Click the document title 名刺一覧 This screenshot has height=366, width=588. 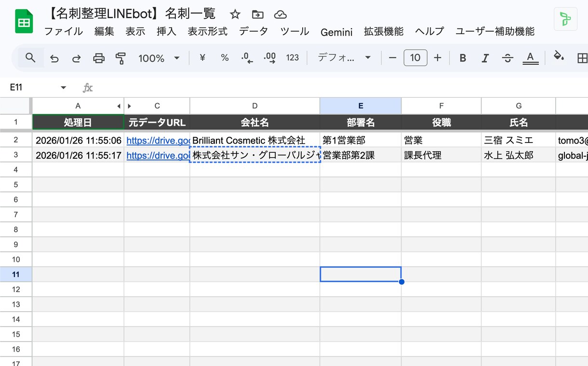tap(131, 14)
